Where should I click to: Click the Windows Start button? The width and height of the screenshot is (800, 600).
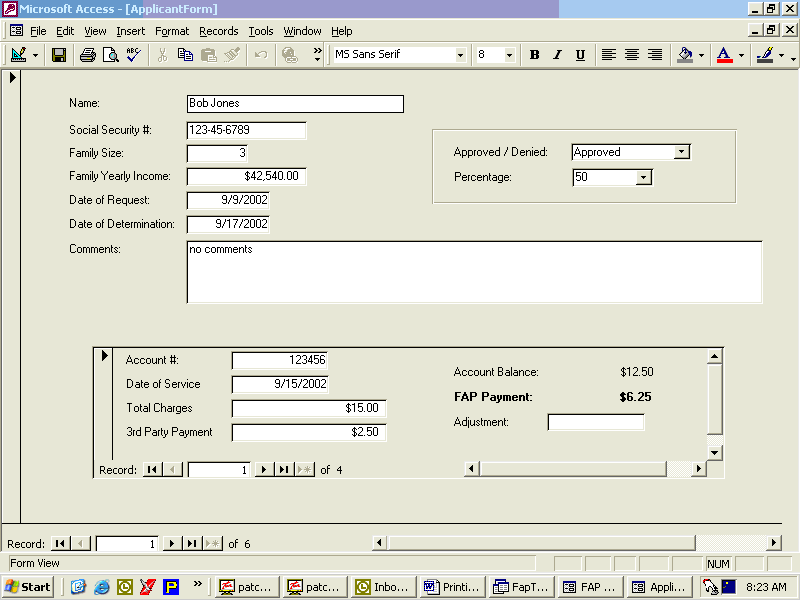29,587
